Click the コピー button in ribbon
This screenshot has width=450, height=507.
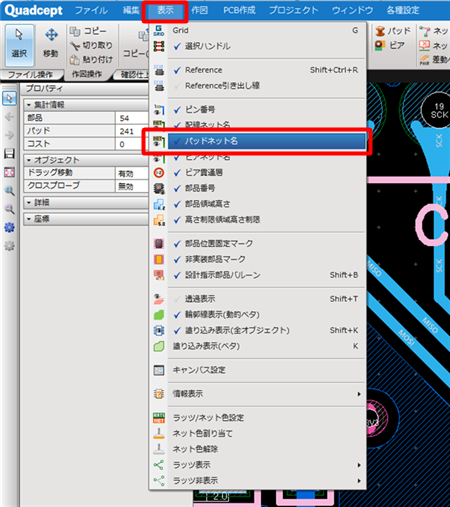(89, 31)
